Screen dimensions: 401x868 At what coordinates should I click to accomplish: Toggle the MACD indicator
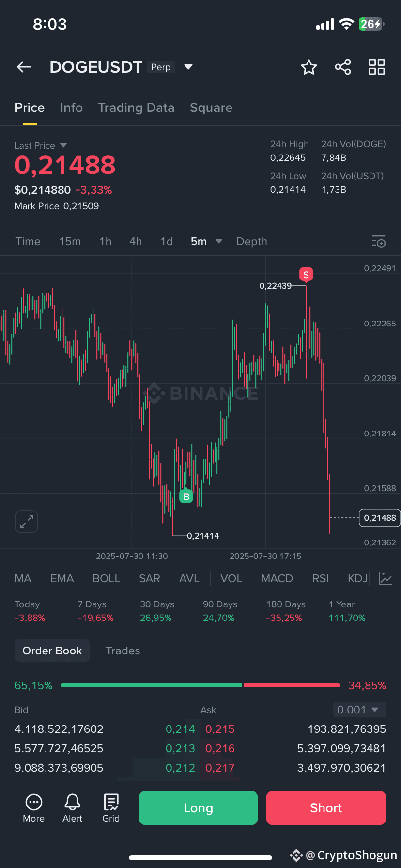pos(277,578)
